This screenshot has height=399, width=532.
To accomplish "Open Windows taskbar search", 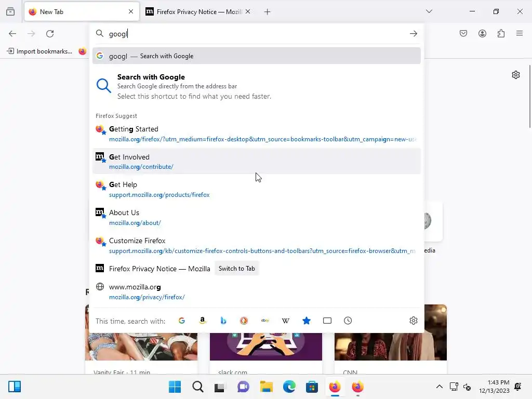I will click(198, 387).
